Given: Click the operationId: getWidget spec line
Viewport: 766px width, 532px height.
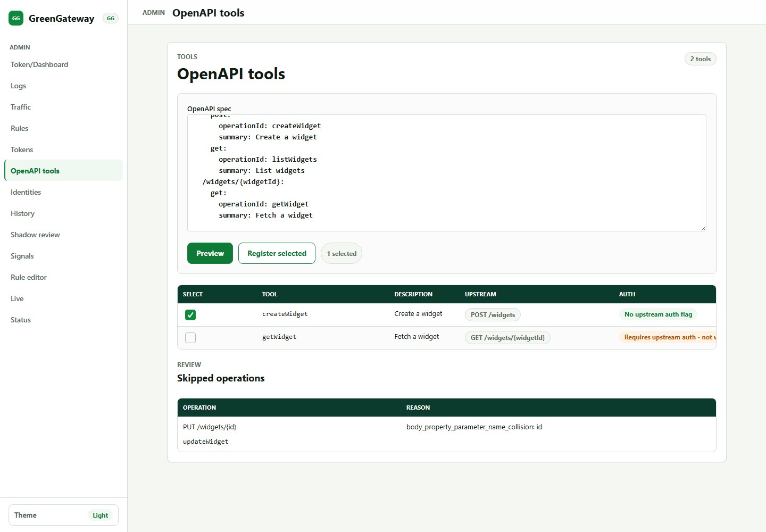Looking at the screenshot, I should [263, 204].
